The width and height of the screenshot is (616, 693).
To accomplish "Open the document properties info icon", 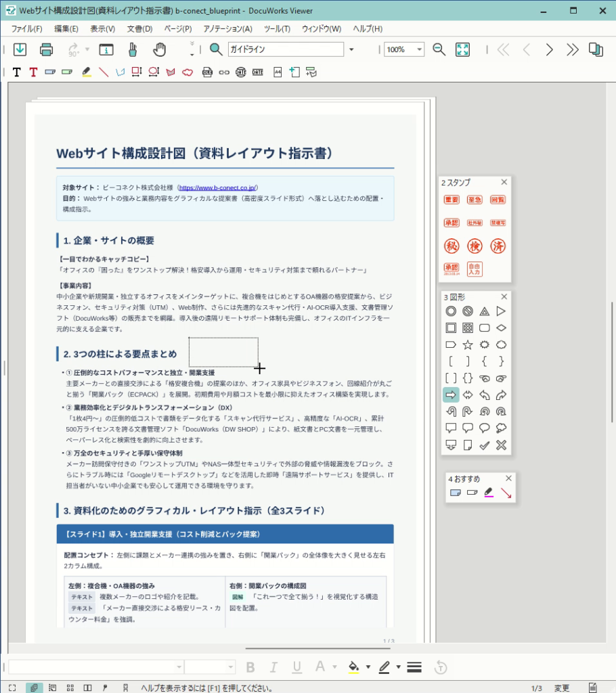I will (106, 49).
